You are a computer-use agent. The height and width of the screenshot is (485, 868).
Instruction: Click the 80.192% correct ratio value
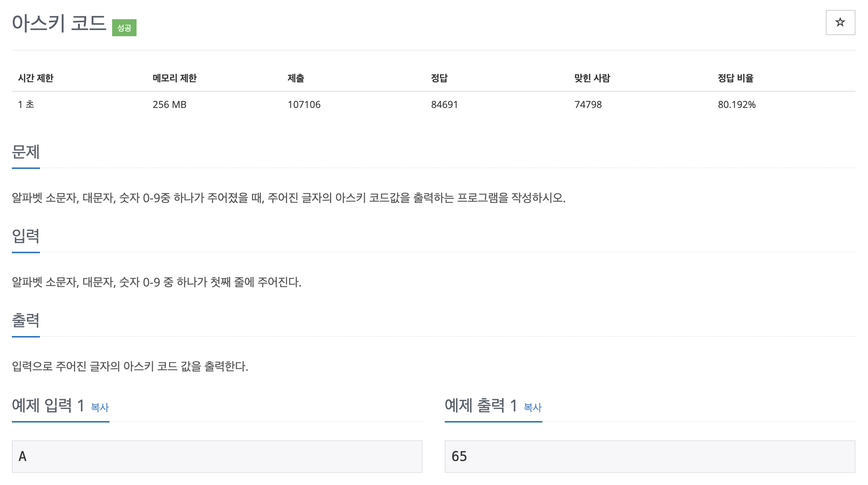737,105
